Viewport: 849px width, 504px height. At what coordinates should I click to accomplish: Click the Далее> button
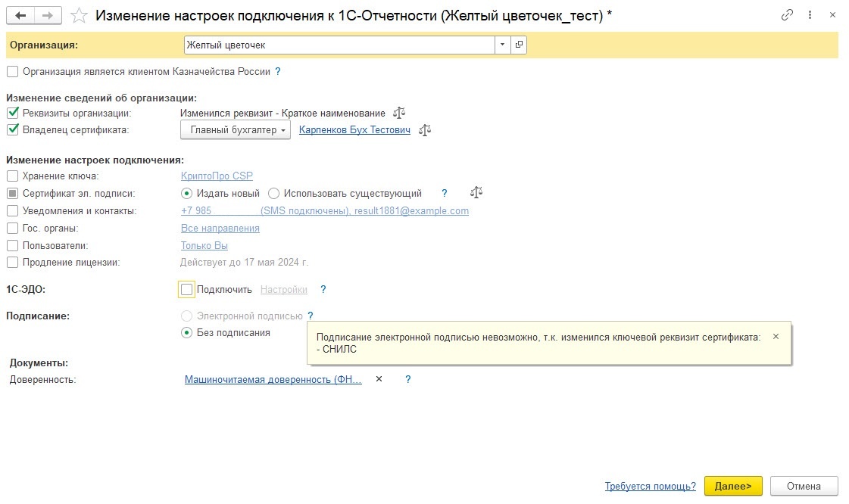click(733, 486)
